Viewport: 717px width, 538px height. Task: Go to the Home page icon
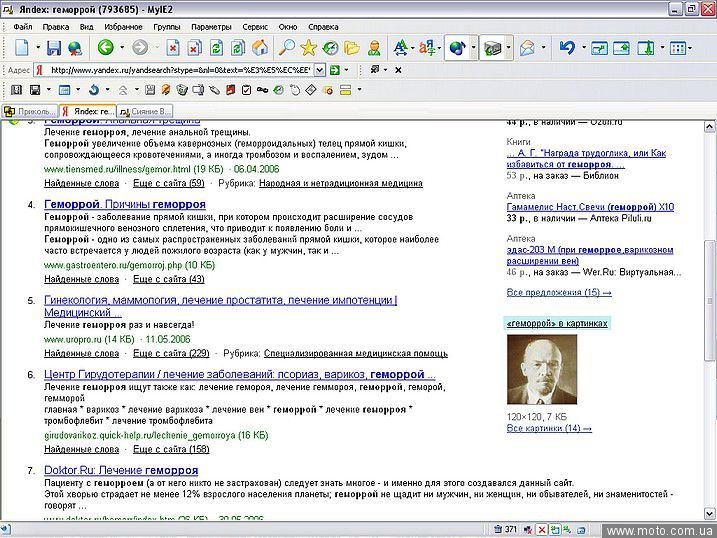tap(260, 48)
